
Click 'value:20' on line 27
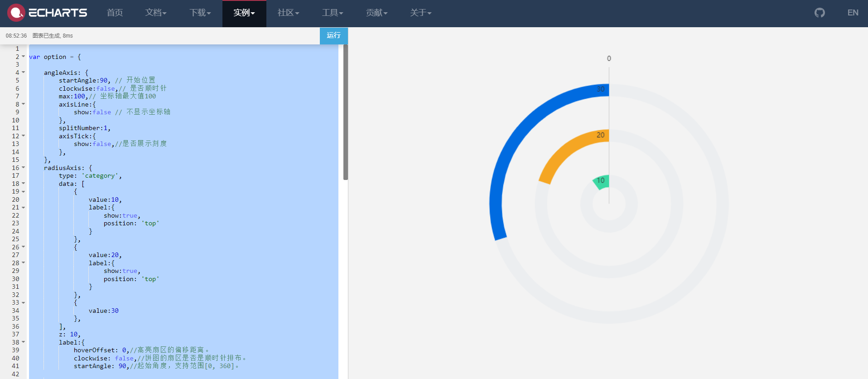104,255
